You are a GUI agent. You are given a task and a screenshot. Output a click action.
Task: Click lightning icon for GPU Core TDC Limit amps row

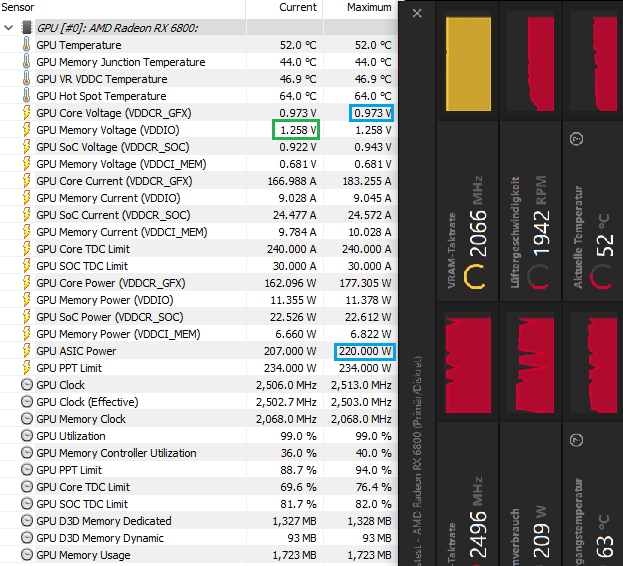(x=26, y=249)
